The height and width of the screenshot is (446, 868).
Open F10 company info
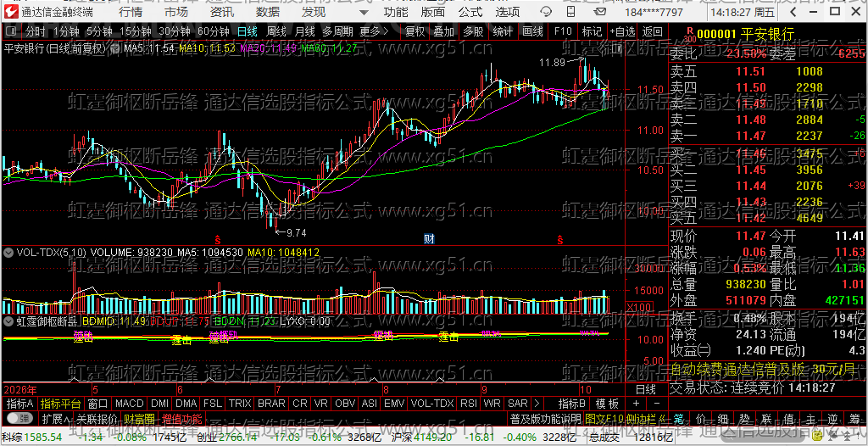(x=563, y=31)
